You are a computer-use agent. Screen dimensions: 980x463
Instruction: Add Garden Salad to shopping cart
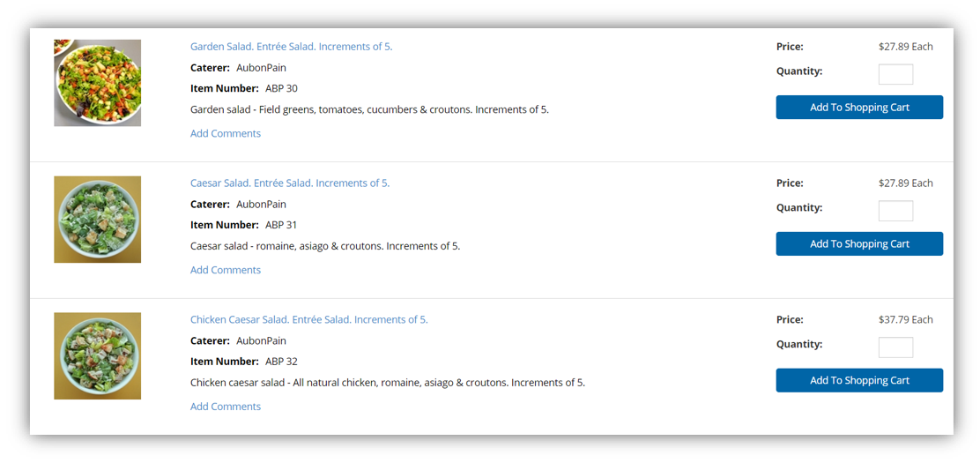pos(859,107)
